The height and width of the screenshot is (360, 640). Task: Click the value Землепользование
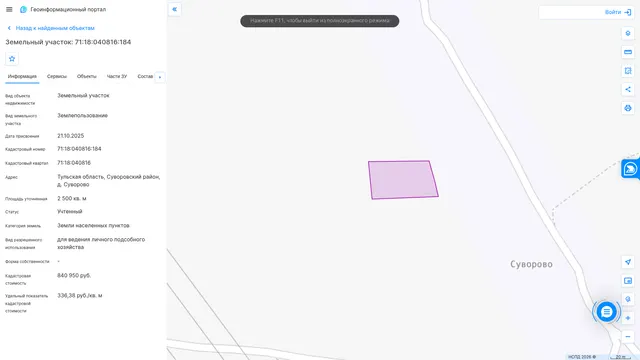82,116
